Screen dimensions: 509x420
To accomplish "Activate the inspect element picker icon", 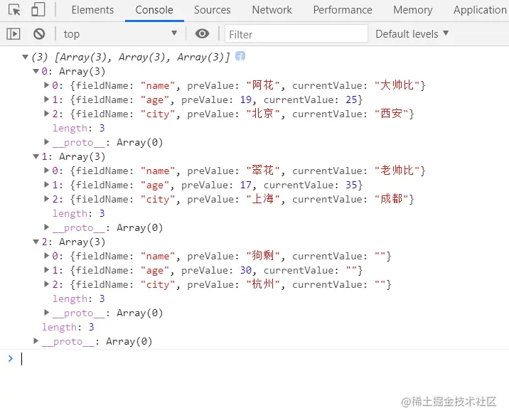I will coord(14,10).
